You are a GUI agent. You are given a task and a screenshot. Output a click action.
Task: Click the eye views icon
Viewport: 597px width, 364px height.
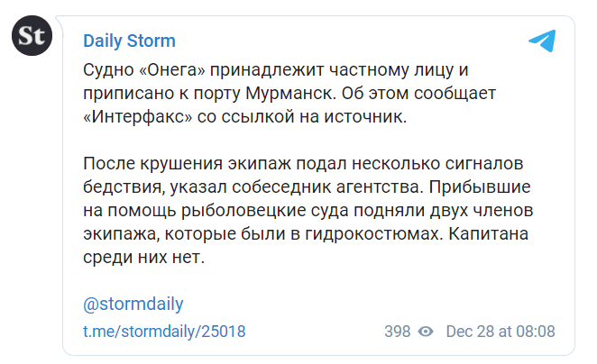(x=428, y=331)
